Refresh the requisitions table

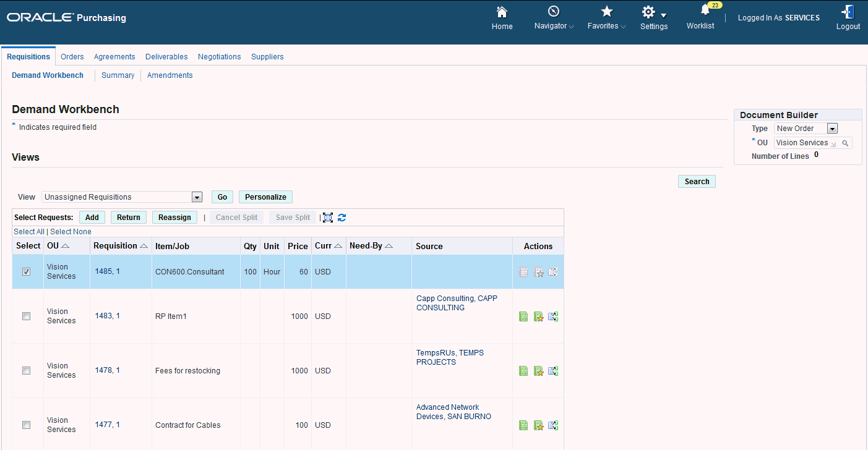pyautogui.click(x=342, y=218)
